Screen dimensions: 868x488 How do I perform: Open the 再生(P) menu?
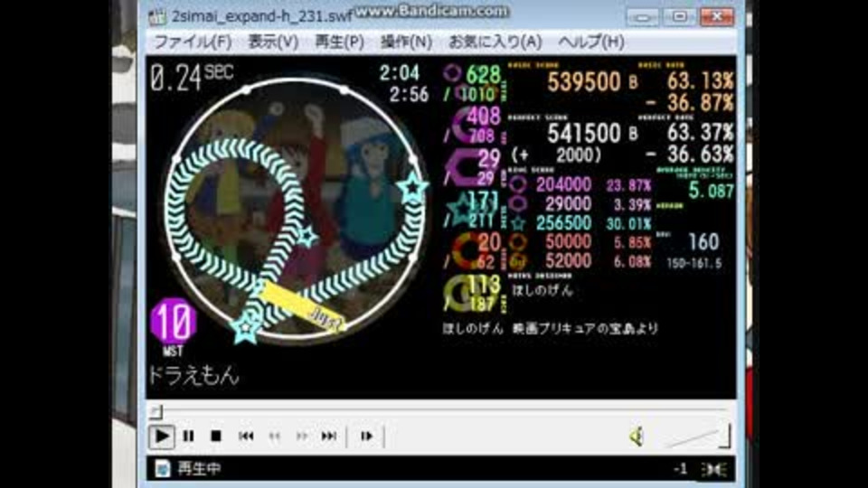[339, 42]
